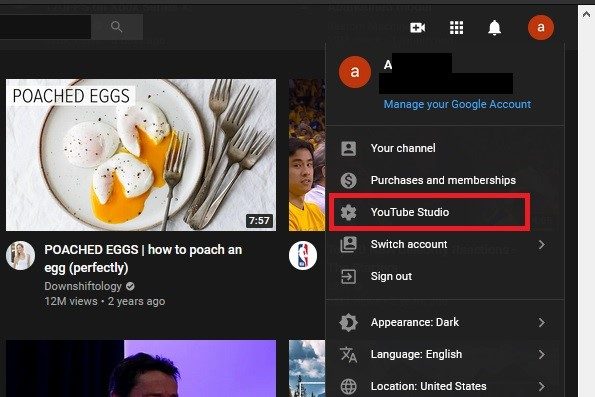Viewport: 595px width, 397px height.
Task: Focus the search input field
Action: (45, 27)
